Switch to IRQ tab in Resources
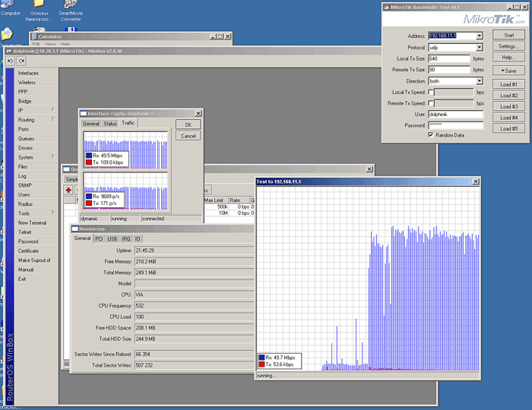This screenshot has height=410, width=532. 126,239
